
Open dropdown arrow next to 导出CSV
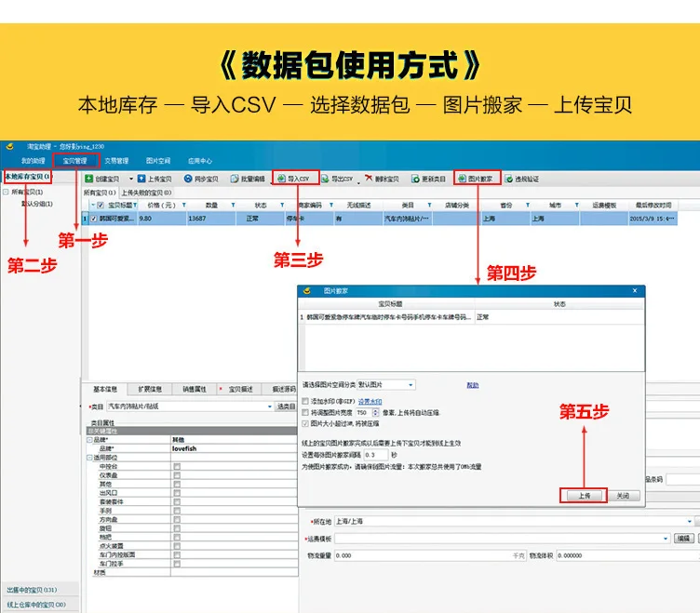point(358,182)
